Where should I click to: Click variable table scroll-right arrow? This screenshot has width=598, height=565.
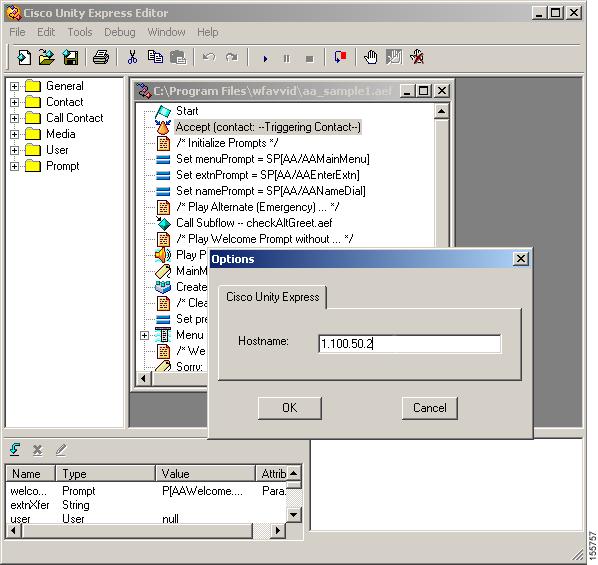point(278,530)
